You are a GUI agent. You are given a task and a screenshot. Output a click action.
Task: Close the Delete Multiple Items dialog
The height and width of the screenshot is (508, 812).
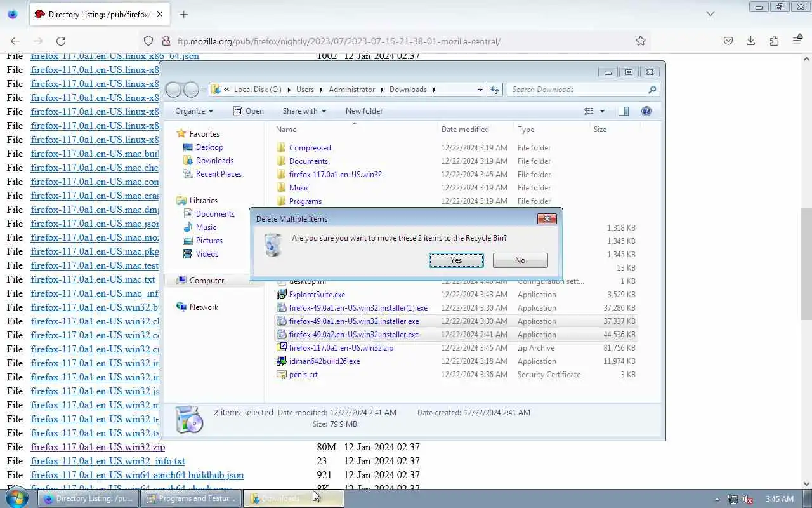tap(547, 218)
